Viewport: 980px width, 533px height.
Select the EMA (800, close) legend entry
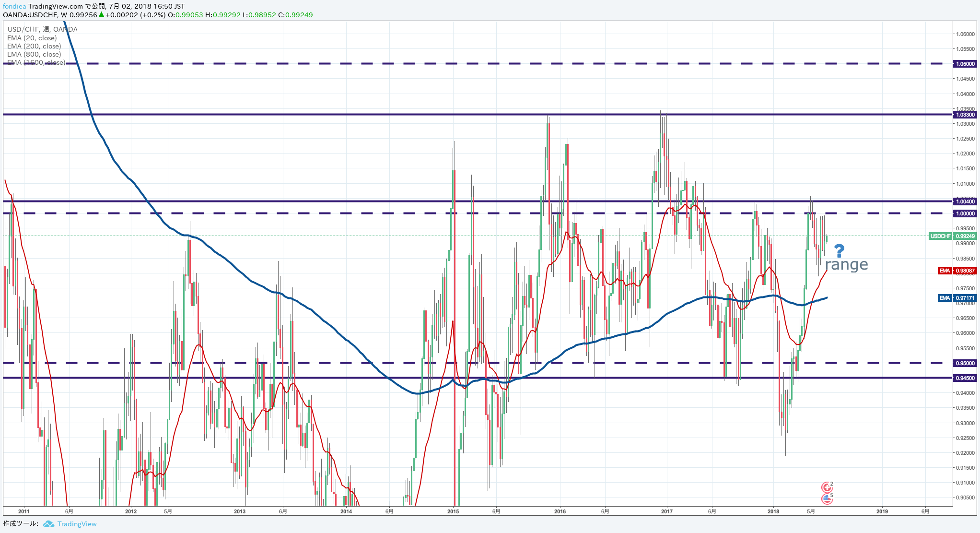pyautogui.click(x=34, y=54)
